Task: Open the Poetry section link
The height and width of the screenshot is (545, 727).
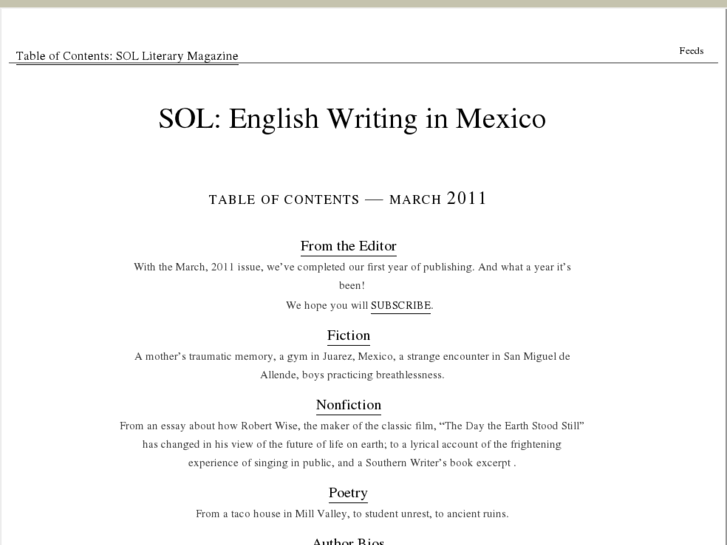Action: [348, 493]
